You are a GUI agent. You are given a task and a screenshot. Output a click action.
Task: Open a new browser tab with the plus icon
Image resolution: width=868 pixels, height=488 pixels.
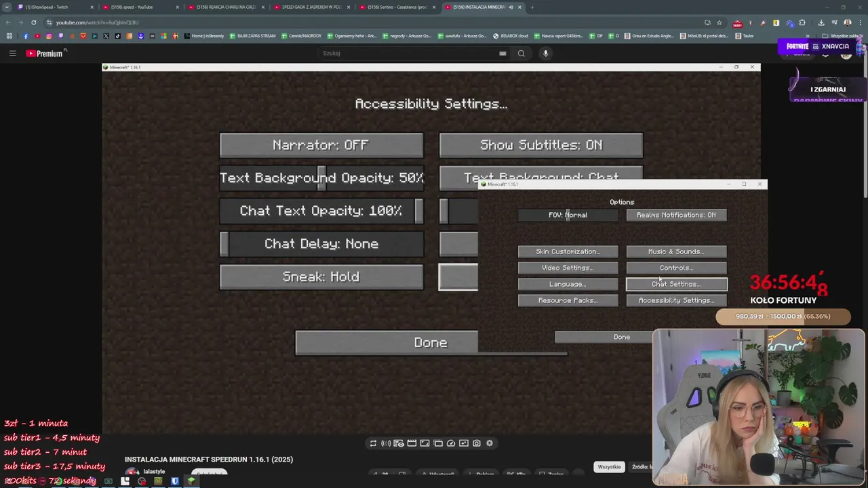point(532,7)
